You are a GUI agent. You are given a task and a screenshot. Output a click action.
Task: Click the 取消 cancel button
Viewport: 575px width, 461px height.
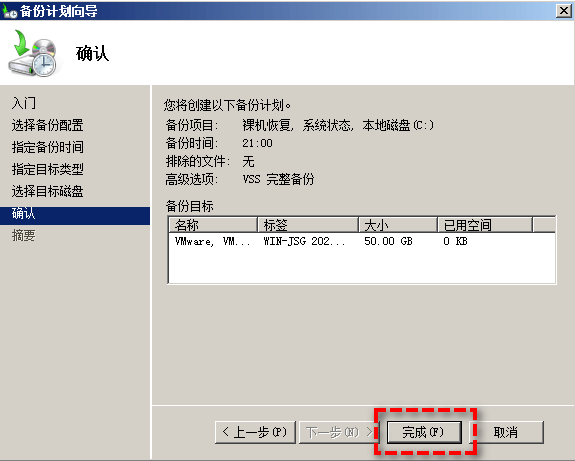506,432
